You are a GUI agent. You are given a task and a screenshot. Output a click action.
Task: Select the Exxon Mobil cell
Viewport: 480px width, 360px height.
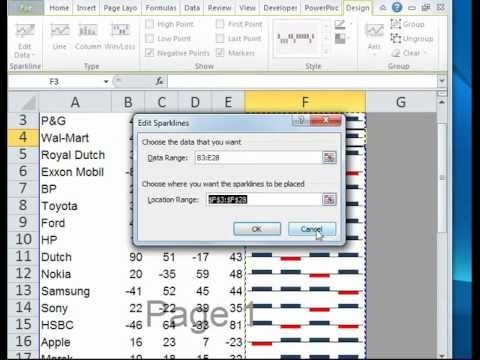coord(75,172)
